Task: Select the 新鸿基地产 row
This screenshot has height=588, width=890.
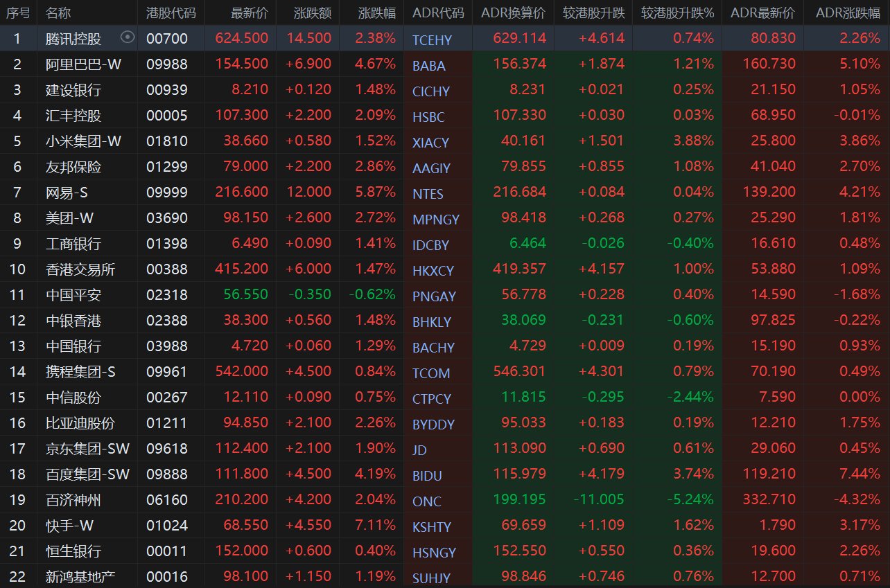Action: (80, 577)
